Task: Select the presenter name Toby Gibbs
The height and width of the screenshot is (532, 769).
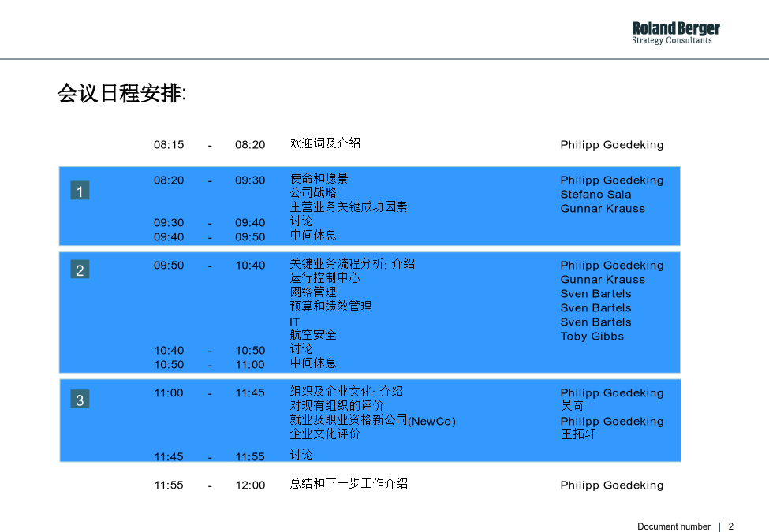Action: [x=592, y=337]
